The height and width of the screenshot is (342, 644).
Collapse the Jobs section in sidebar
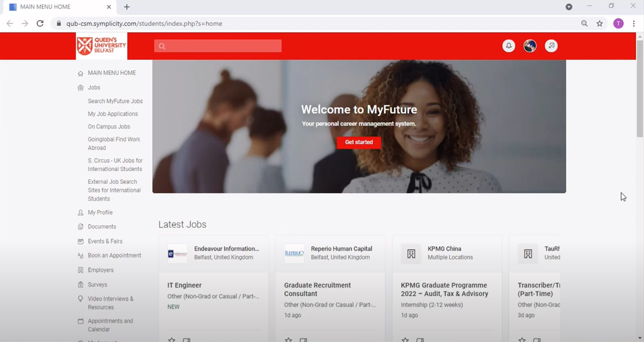(x=94, y=88)
